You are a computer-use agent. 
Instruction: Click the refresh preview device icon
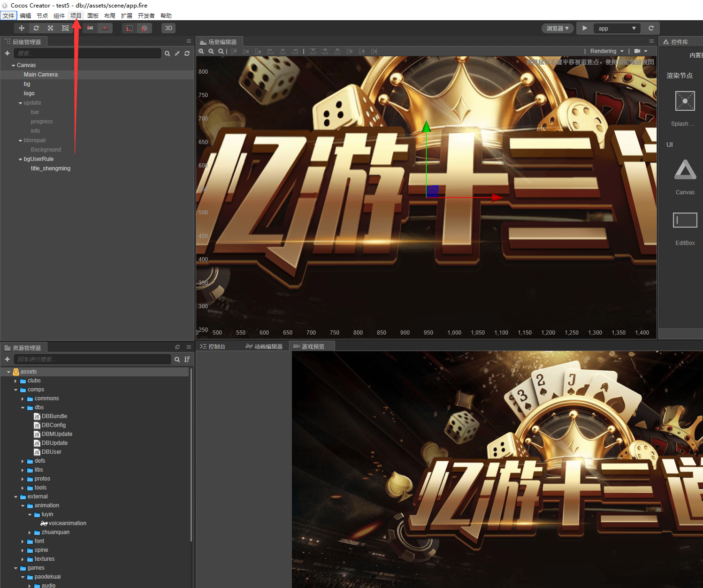click(651, 28)
